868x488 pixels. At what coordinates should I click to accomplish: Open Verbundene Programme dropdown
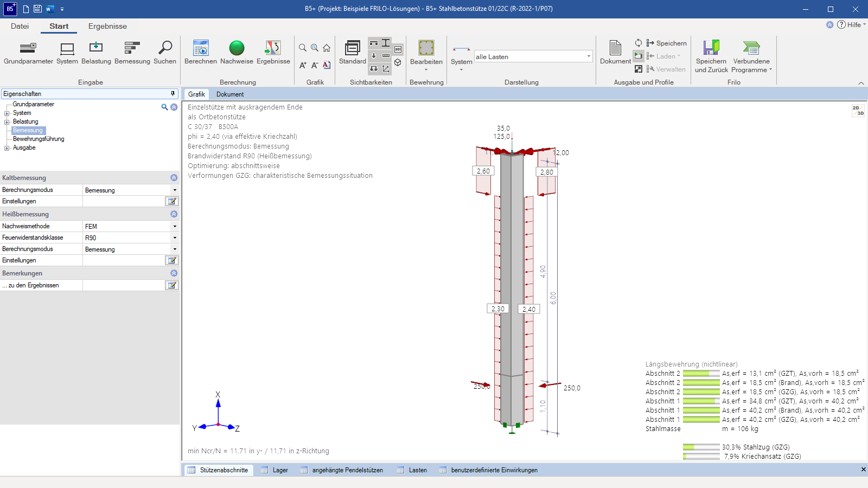coord(751,56)
